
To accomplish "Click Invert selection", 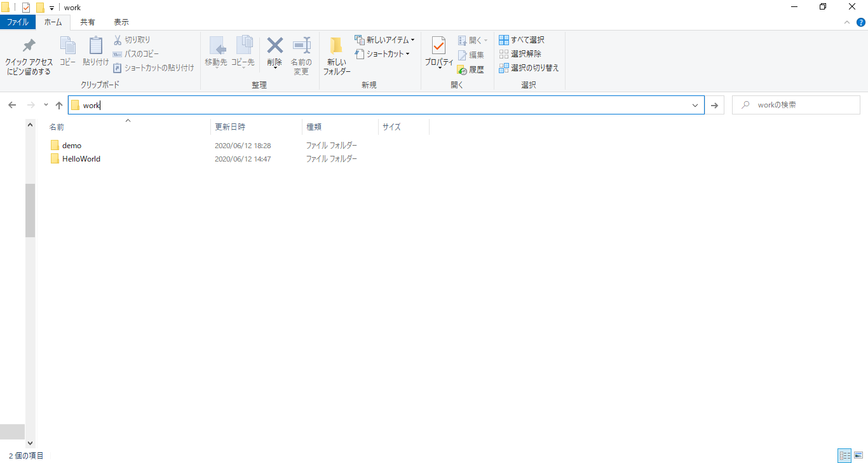I will pos(529,68).
